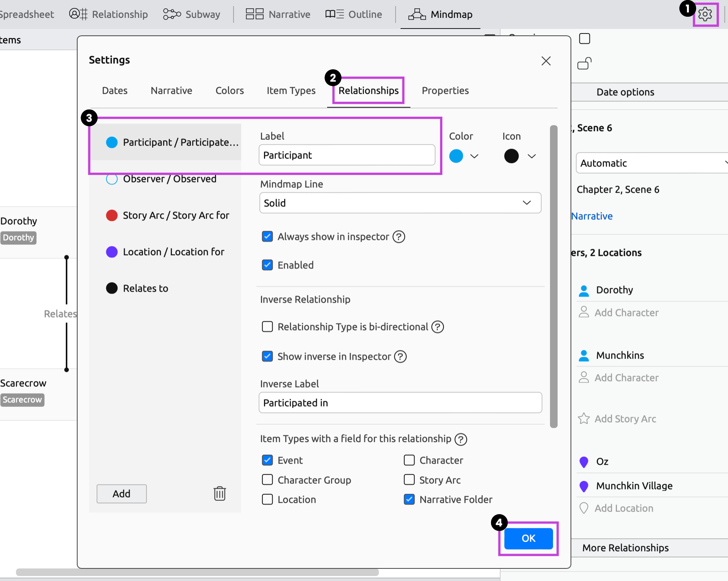Image resolution: width=728 pixels, height=581 pixels.
Task: Switch to the Dates settings tab
Action: click(115, 90)
